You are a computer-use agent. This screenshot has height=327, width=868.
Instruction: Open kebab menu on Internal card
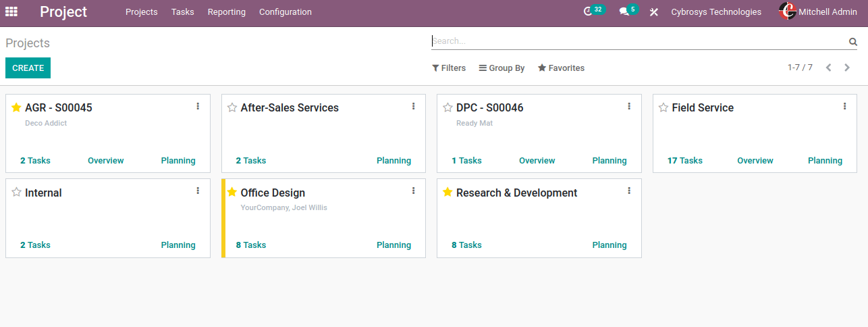(x=198, y=191)
